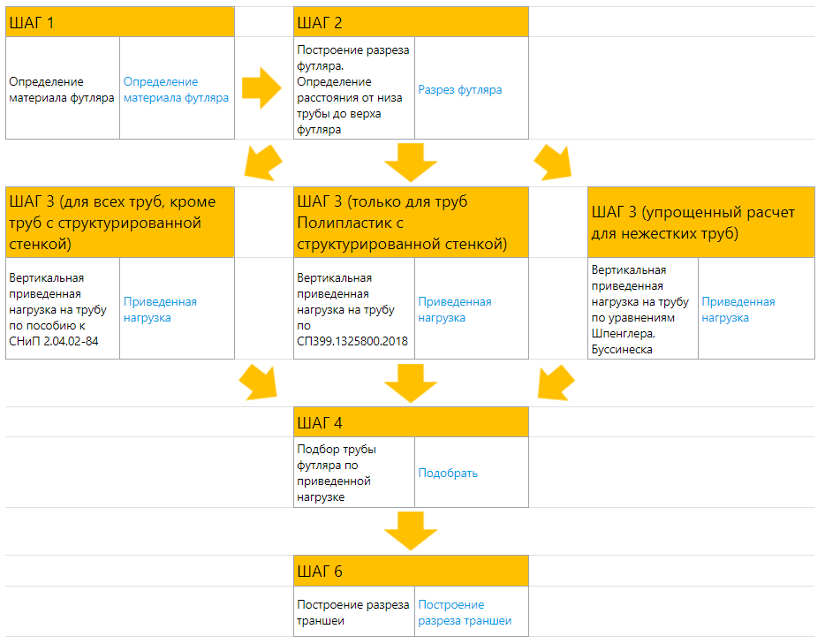Click the right arrow between ШАГ 1 and ШАГ 2
The height and width of the screenshot is (644, 825).
[262, 88]
